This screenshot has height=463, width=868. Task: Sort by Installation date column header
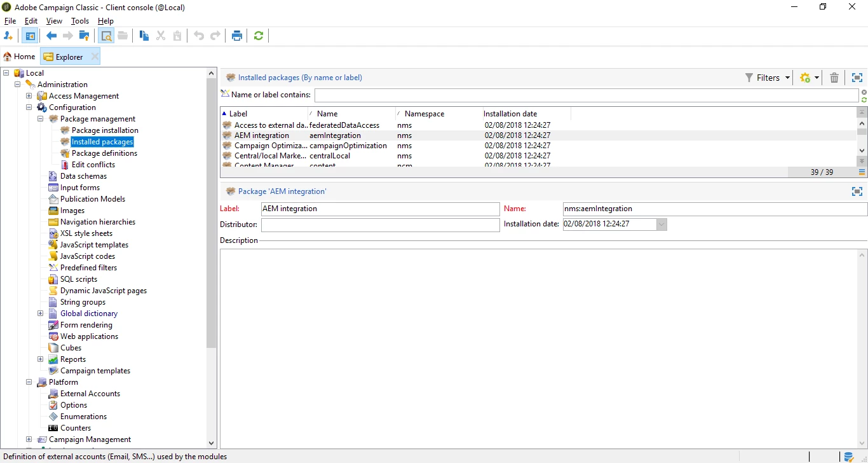pos(527,114)
